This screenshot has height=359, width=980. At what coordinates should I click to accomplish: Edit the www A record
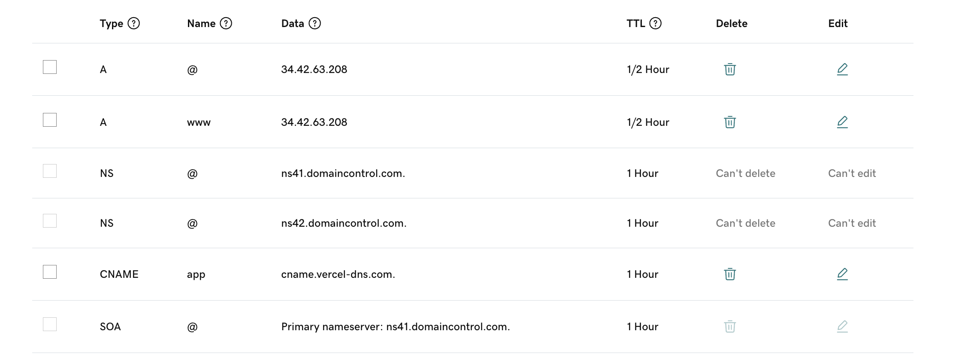pos(842,122)
